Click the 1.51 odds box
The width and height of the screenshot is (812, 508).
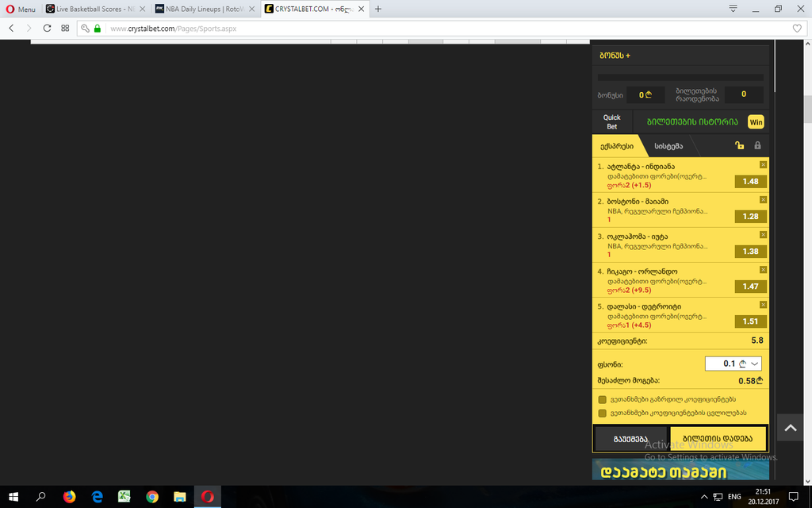(750, 321)
